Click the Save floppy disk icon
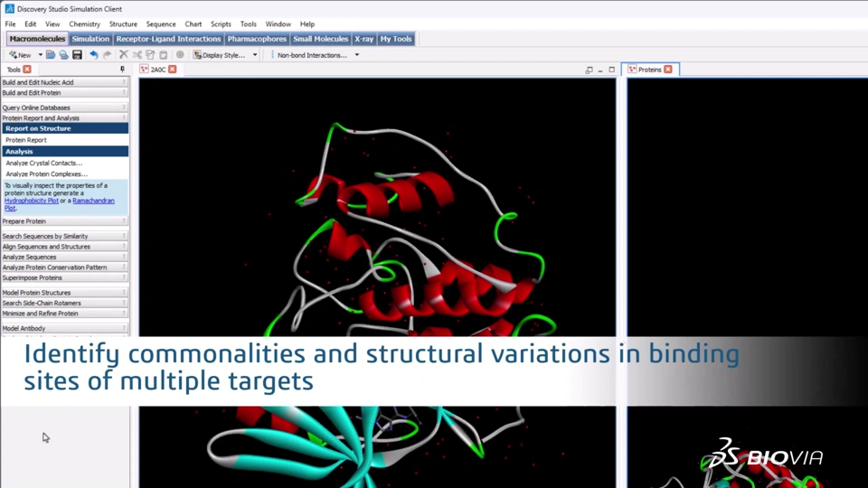 pyautogui.click(x=77, y=55)
